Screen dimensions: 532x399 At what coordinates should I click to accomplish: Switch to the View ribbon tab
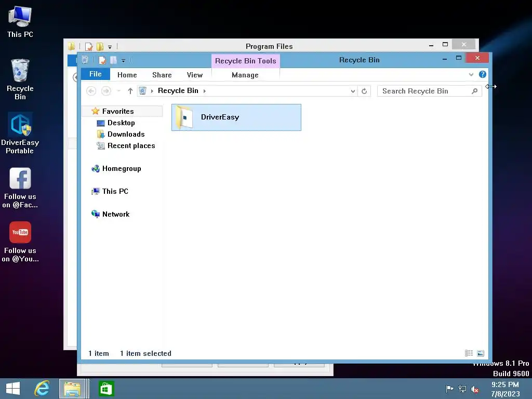point(194,75)
